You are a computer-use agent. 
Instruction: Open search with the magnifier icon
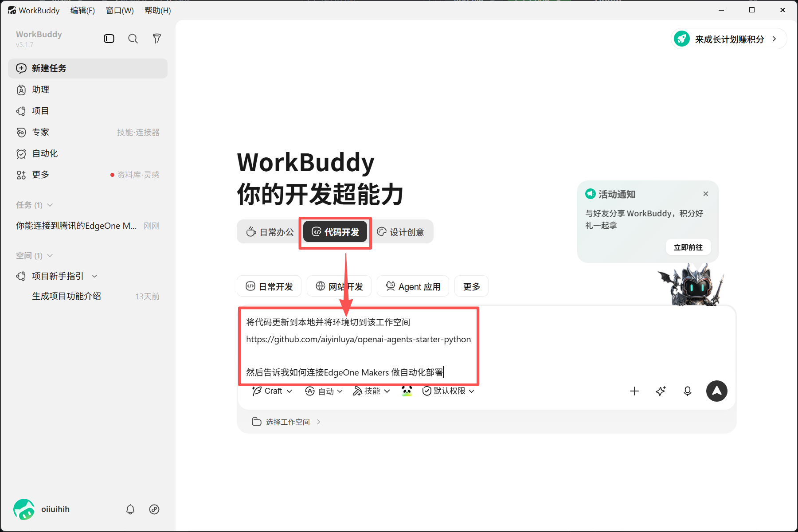tap(133, 39)
